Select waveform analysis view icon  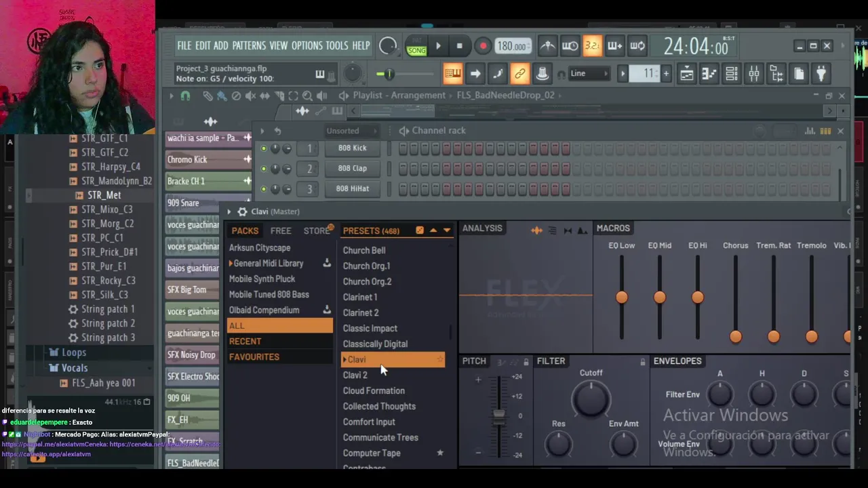[x=536, y=231]
